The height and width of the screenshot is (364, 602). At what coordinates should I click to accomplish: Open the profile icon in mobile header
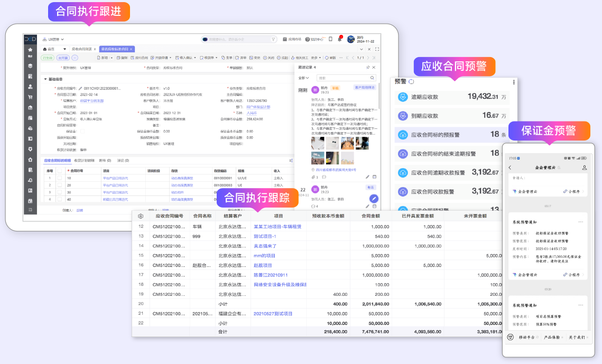tap(585, 167)
